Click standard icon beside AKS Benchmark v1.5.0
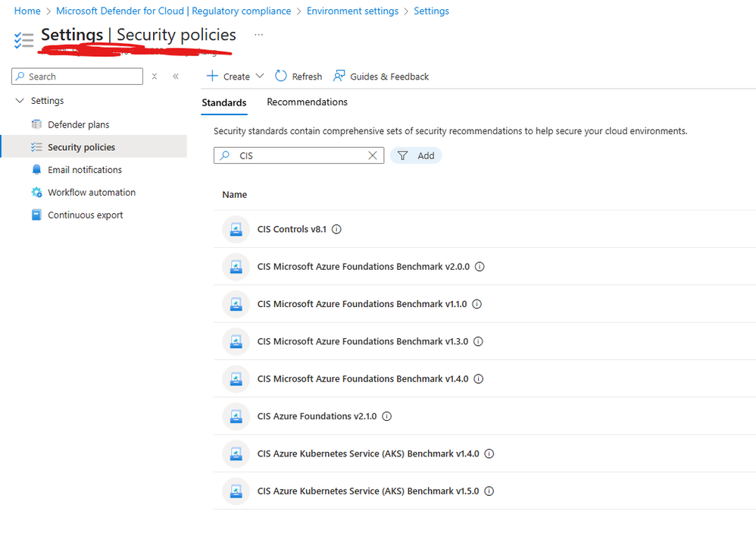 coord(236,491)
